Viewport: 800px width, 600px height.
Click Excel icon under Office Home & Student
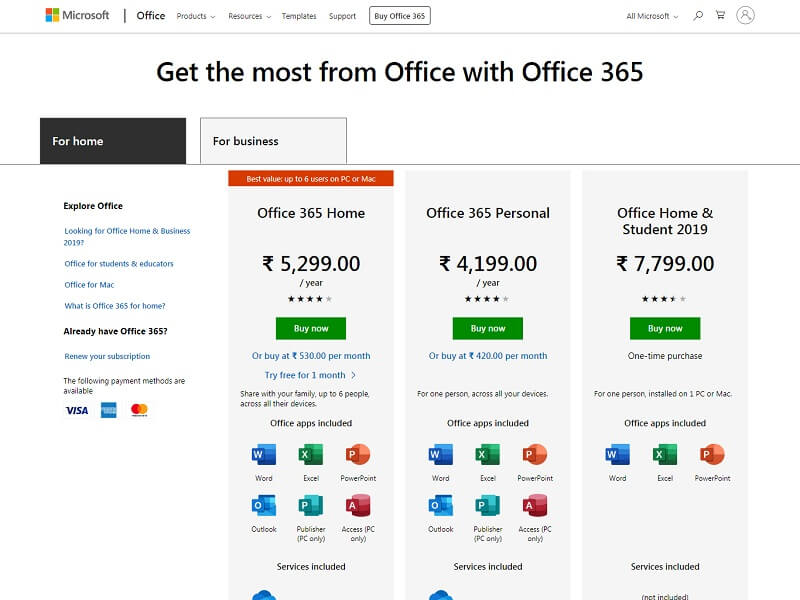665,454
